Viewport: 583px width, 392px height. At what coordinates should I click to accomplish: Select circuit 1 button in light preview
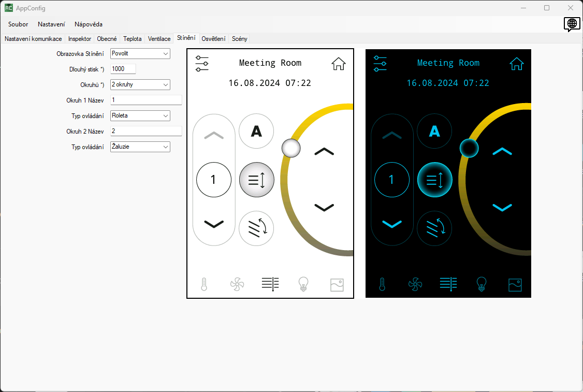(x=214, y=180)
